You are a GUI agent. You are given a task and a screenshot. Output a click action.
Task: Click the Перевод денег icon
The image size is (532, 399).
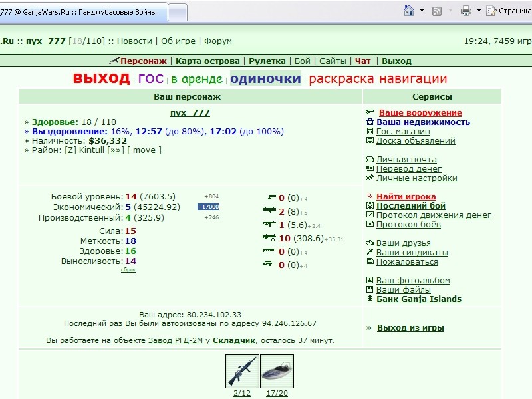(370, 168)
